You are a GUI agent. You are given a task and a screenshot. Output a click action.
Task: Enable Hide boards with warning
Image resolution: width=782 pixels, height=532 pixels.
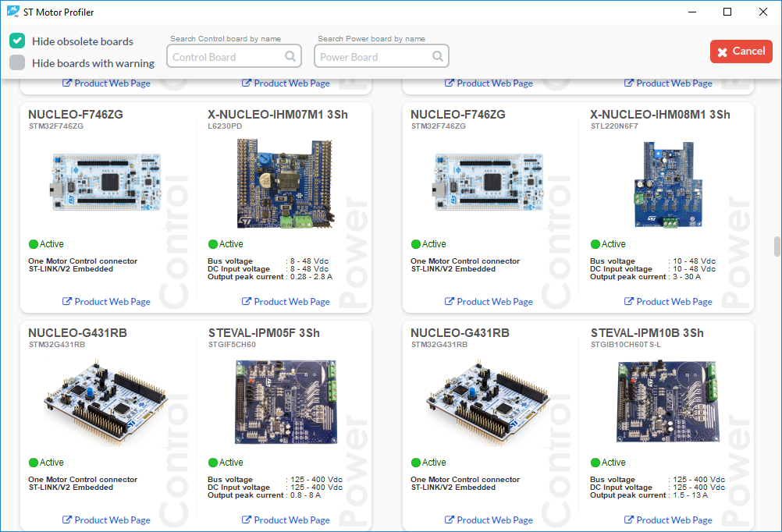click(x=16, y=63)
